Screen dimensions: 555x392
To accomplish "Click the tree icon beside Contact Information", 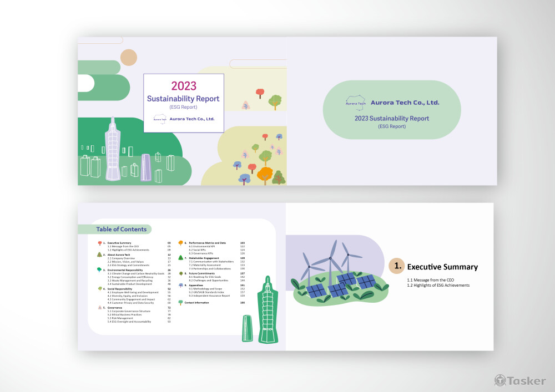I will 180,303.
